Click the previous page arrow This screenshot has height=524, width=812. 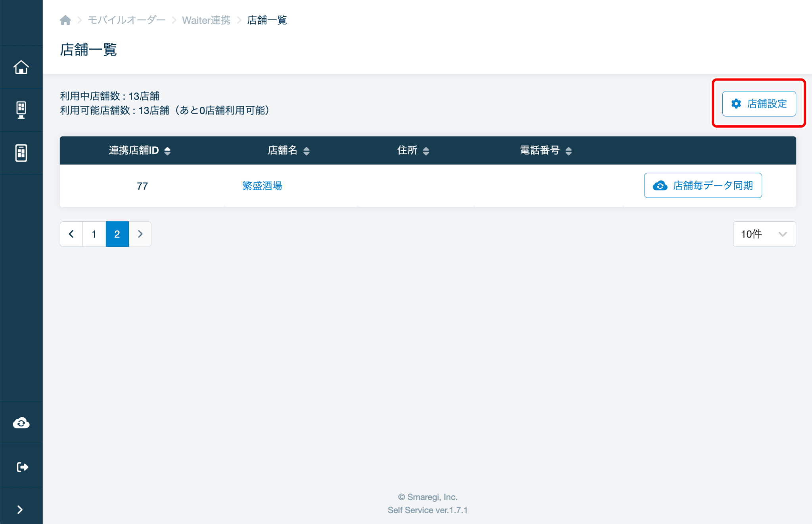[71, 234]
